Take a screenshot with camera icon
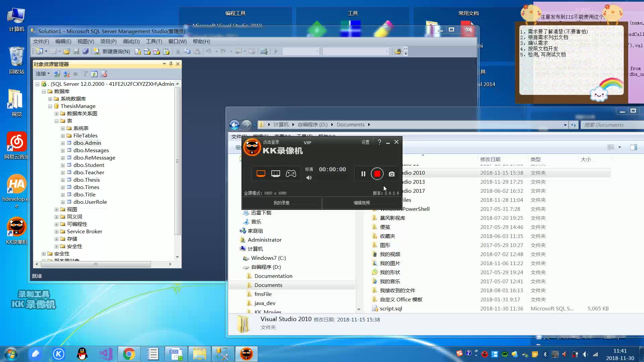 [x=391, y=174]
